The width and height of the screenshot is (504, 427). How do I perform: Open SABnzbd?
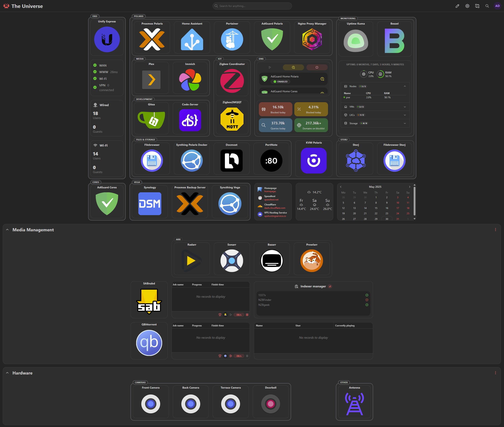[x=149, y=300]
